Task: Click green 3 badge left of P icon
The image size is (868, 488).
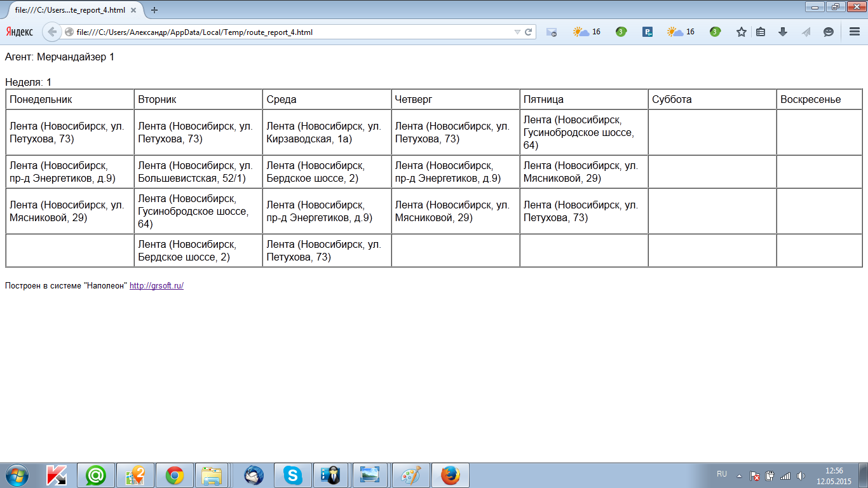Action: (x=621, y=32)
